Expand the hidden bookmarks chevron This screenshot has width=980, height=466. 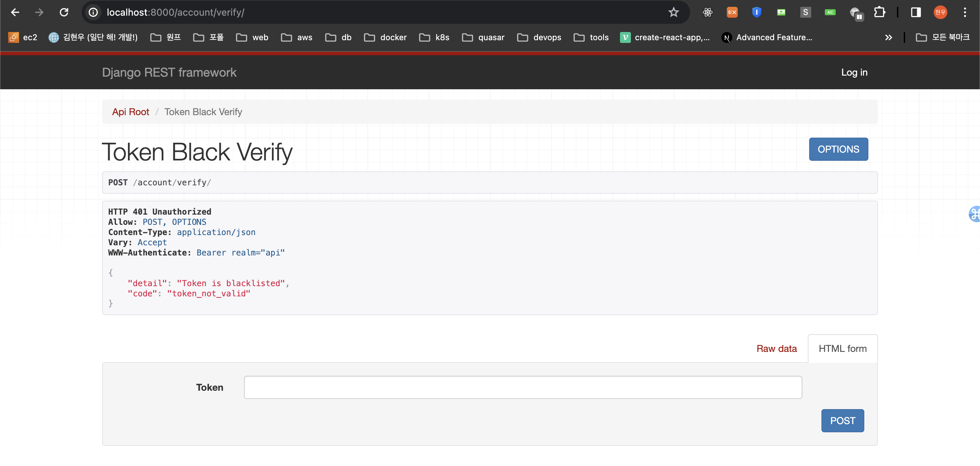(x=889, y=37)
